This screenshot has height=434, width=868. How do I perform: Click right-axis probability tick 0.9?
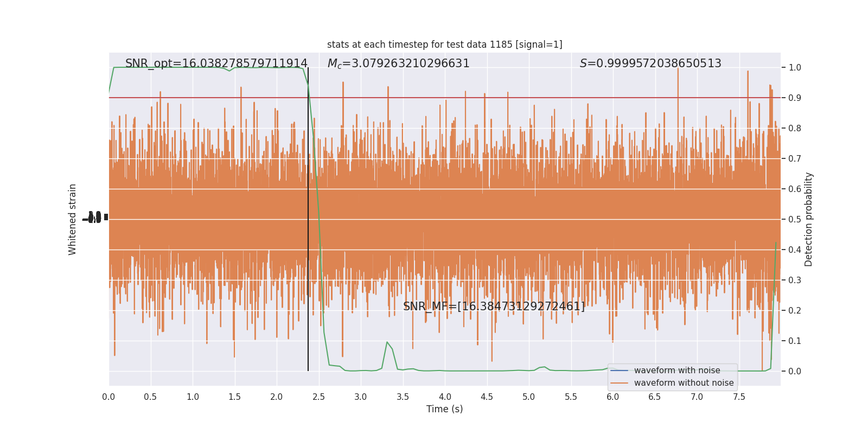point(795,98)
